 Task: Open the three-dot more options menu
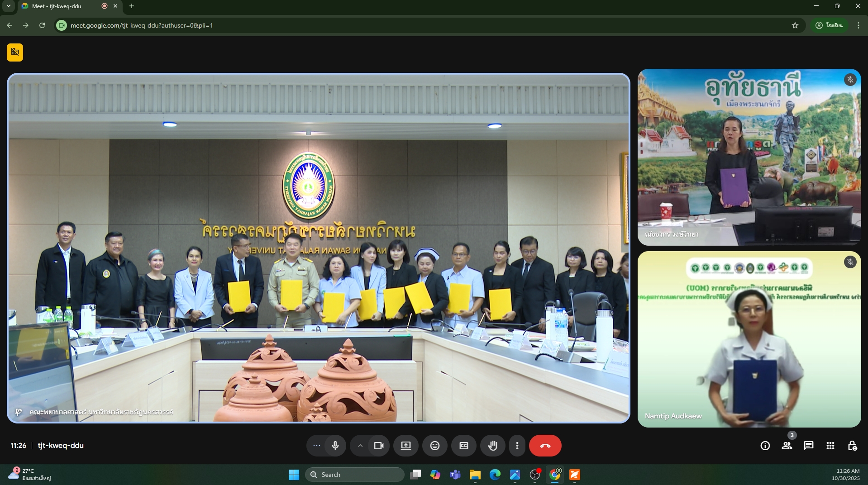[x=517, y=446]
